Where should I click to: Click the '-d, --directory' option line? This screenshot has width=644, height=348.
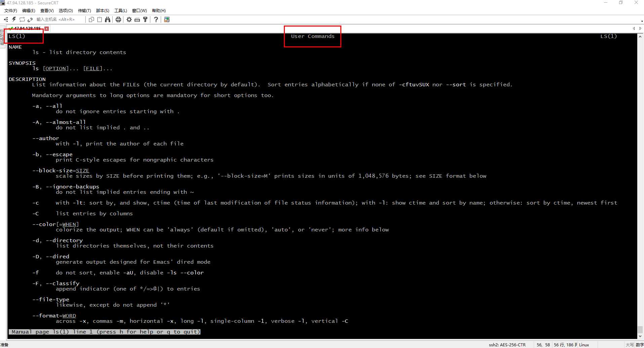tap(57, 241)
